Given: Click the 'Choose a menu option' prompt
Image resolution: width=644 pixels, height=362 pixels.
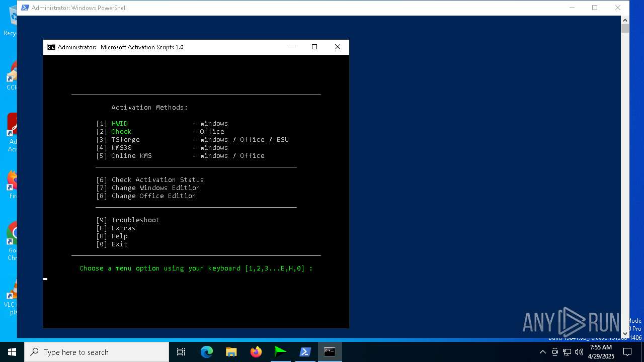Looking at the screenshot, I should (x=196, y=268).
